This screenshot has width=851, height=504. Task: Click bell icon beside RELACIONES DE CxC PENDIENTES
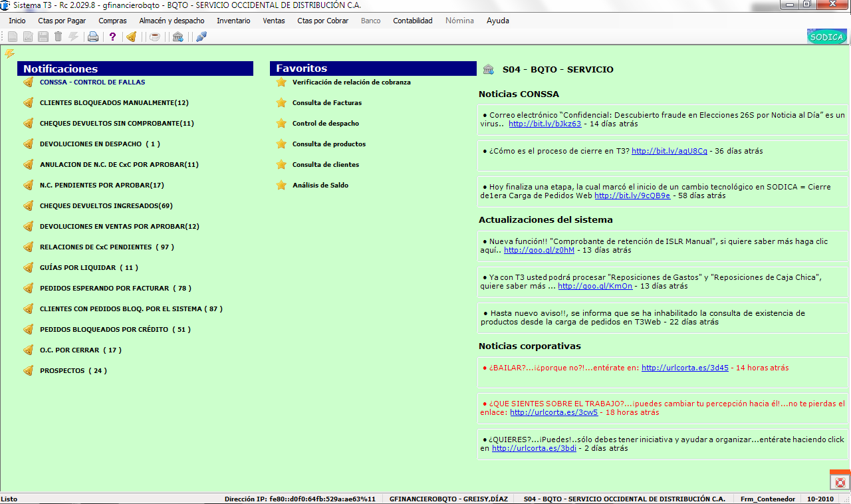point(28,247)
